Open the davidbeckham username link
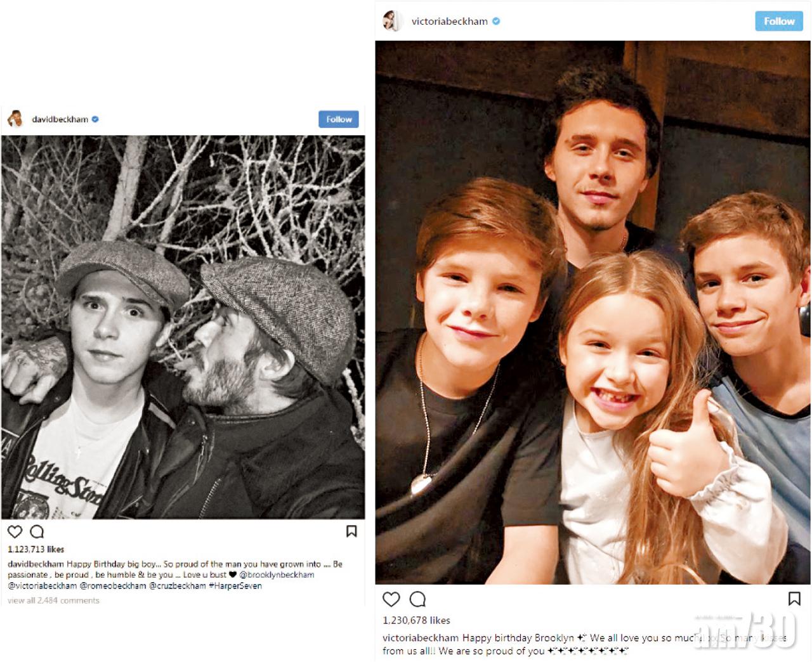Viewport: 812px width, 662px height. click(60, 119)
